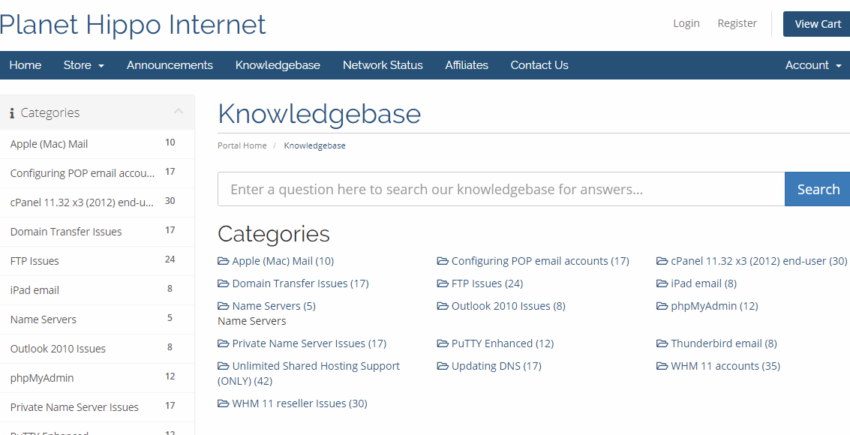The width and height of the screenshot is (850, 435).
Task: Click folder icon beside Thunderbird email (8)
Action: point(662,343)
